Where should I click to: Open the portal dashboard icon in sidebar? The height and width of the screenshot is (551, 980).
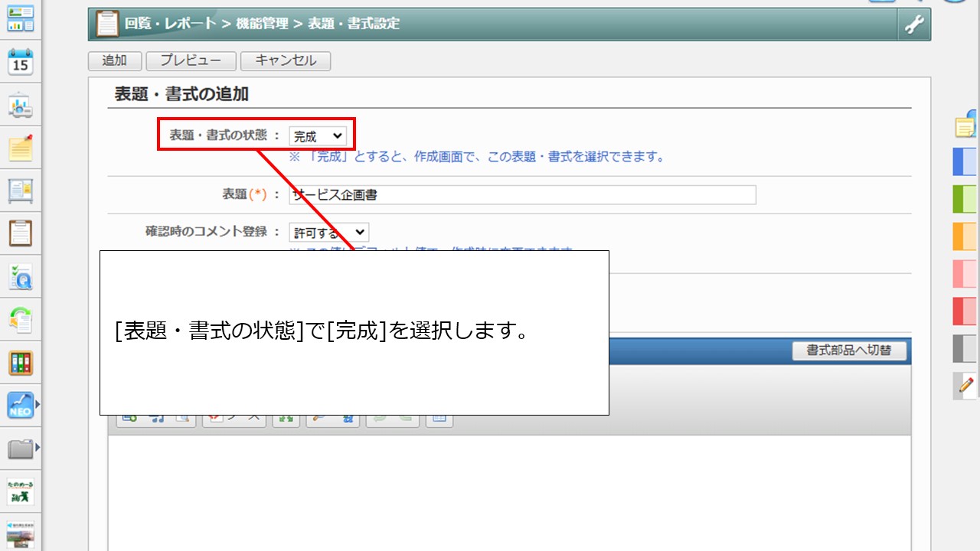(21, 18)
